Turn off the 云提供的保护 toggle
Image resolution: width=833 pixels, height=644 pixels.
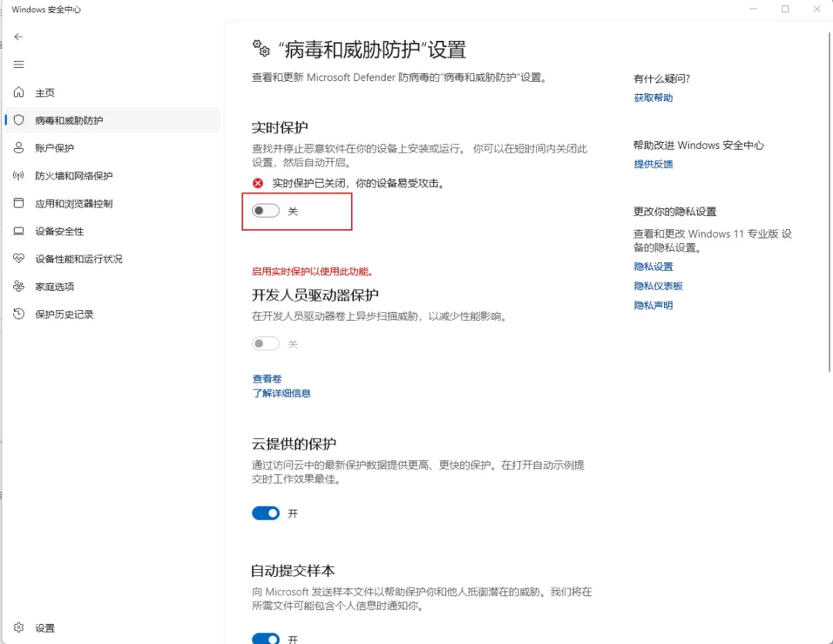(x=265, y=514)
